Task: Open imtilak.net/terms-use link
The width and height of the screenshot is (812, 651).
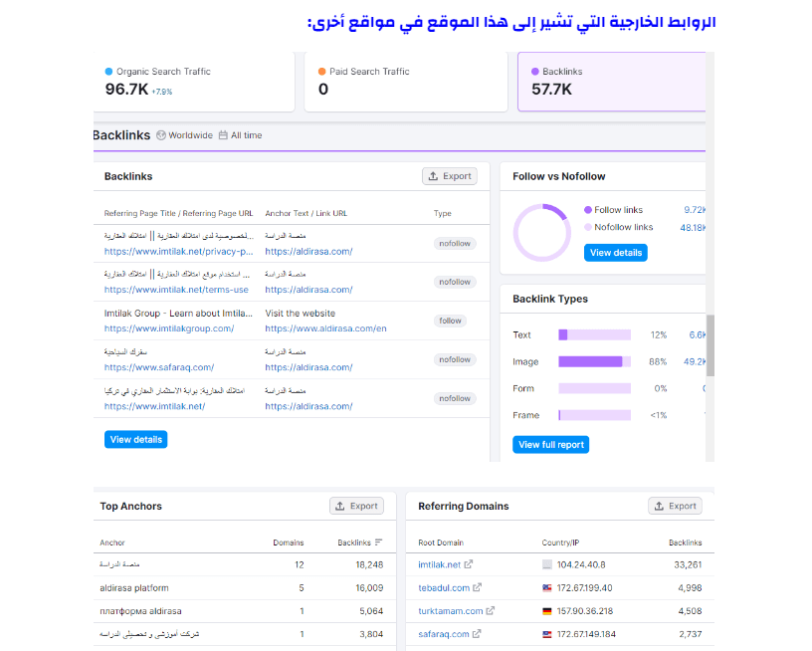Action: point(176,290)
